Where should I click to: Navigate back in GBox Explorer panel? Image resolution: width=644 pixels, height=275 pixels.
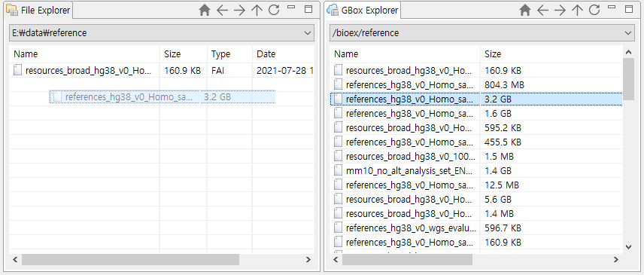click(x=542, y=11)
